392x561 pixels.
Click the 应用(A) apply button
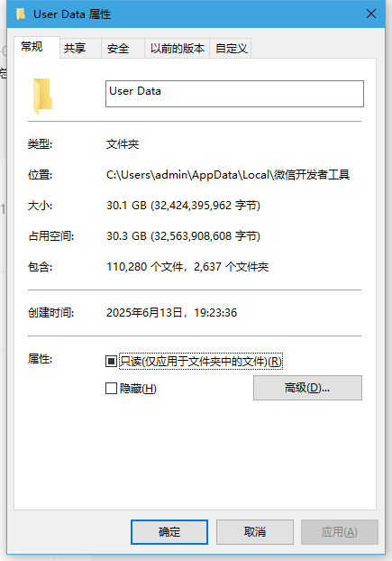coord(340,532)
